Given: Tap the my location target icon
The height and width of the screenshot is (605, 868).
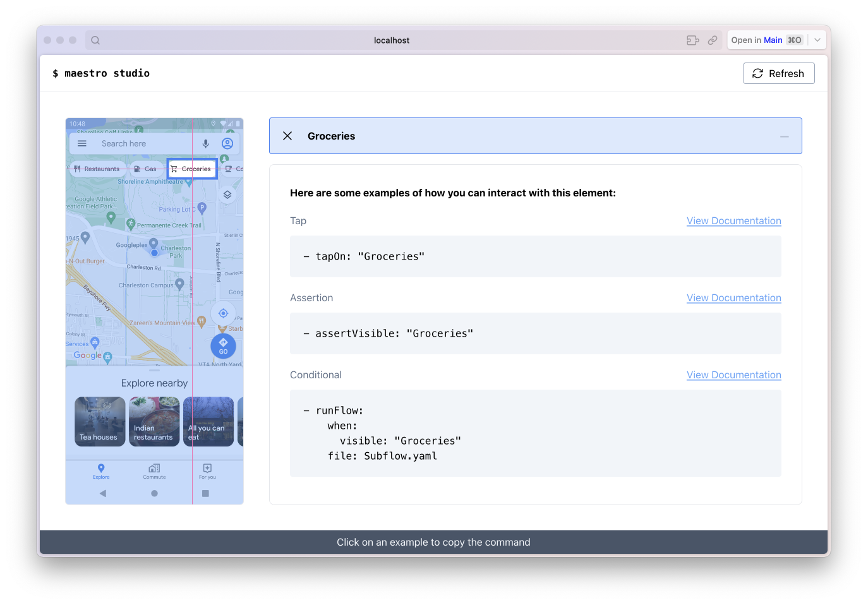Looking at the screenshot, I should (223, 313).
